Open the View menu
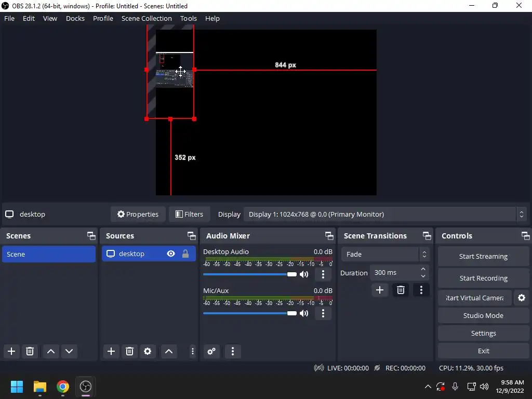Screen dimensions: 532x399 [x=50, y=18]
